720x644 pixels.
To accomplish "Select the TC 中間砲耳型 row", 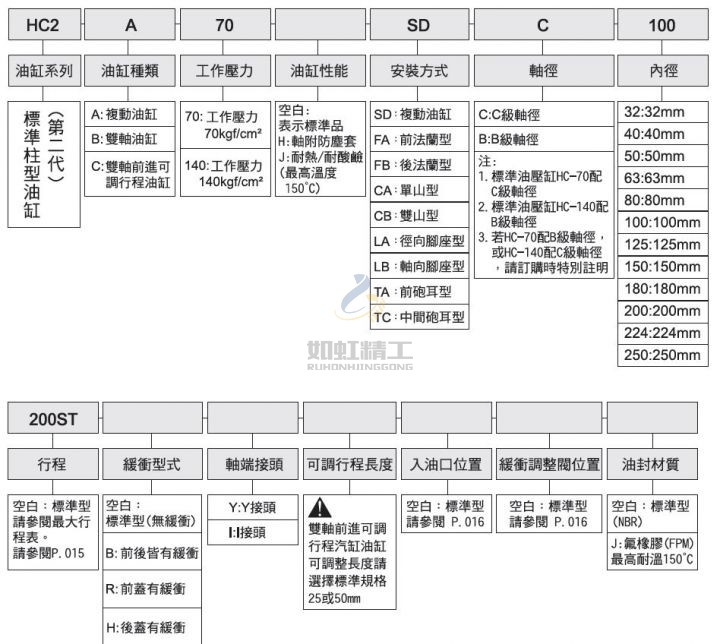I will [418, 317].
